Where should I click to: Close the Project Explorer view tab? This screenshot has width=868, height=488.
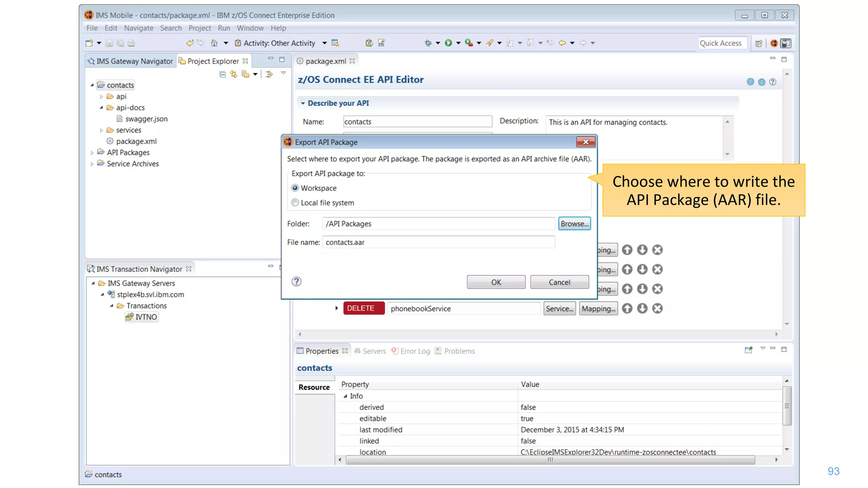coord(245,61)
